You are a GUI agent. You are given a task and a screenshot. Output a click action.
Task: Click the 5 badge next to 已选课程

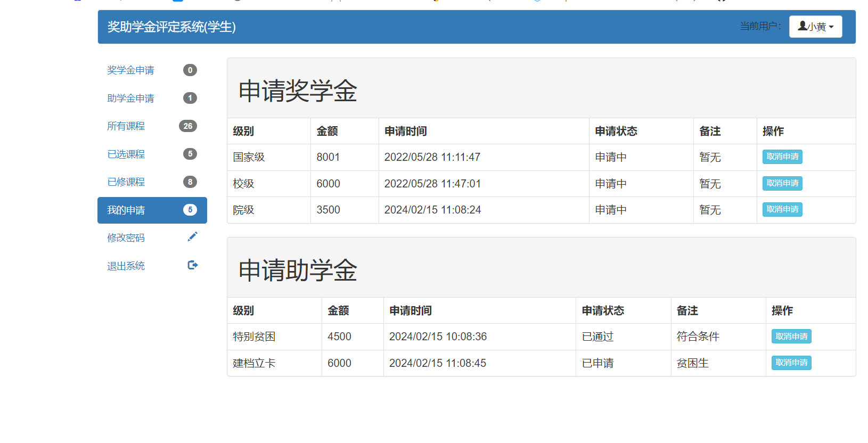coord(190,154)
